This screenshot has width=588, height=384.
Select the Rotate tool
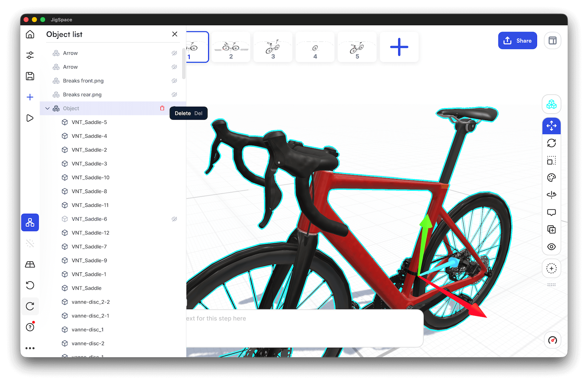pos(551,143)
